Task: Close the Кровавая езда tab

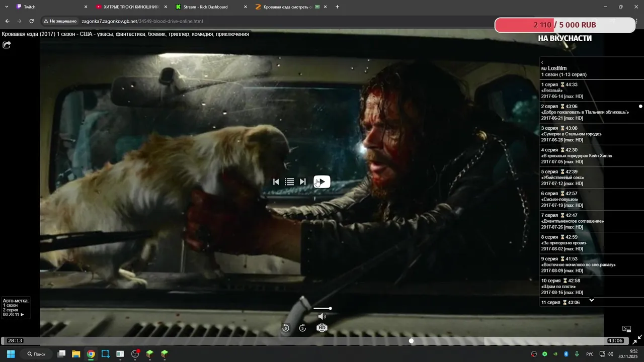Action: point(325,7)
